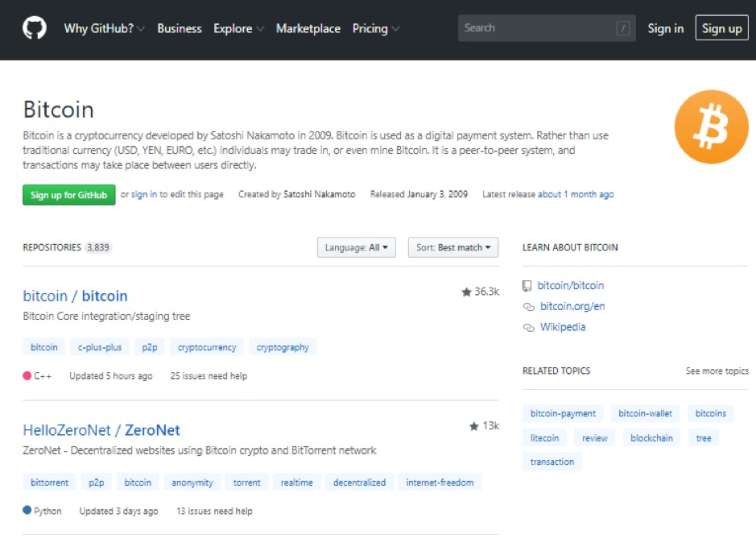The image size is (756, 555).
Task: Click 'Updated 3 days ago' text
Action: click(118, 511)
